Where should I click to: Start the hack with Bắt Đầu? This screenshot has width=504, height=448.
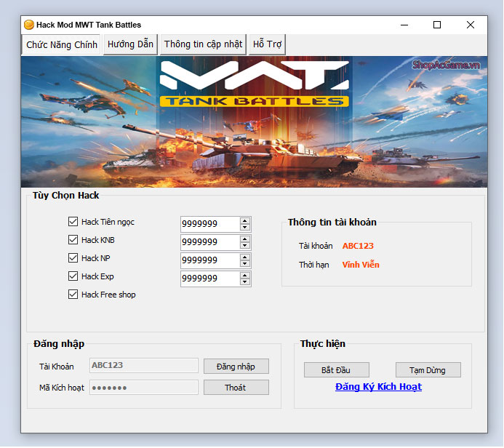click(x=337, y=370)
